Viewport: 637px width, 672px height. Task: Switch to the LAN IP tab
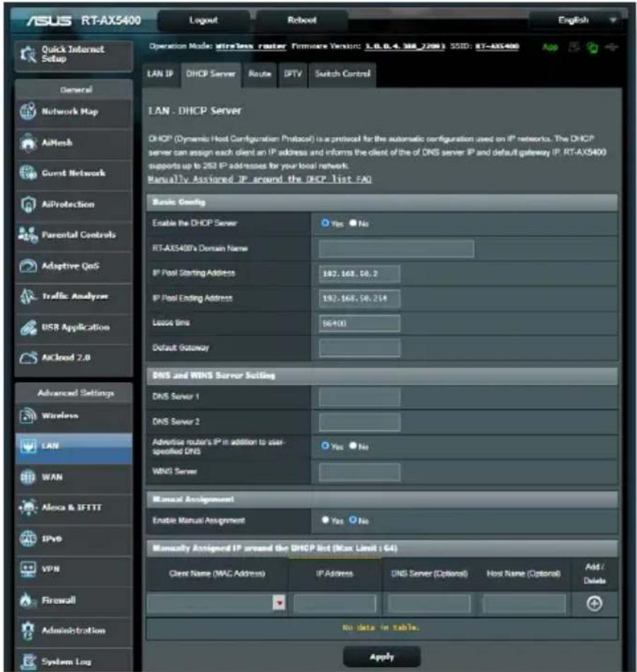pyautogui.click(x=160, y=74)
